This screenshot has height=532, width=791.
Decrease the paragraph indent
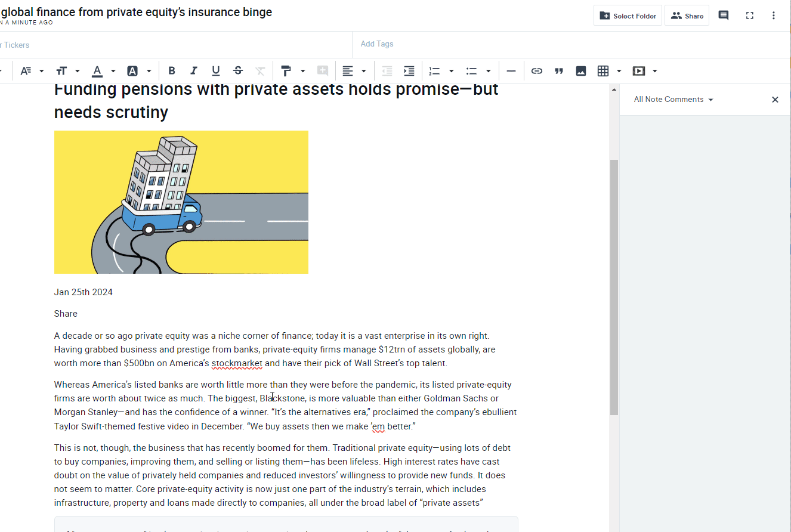(x=387, y=71)
